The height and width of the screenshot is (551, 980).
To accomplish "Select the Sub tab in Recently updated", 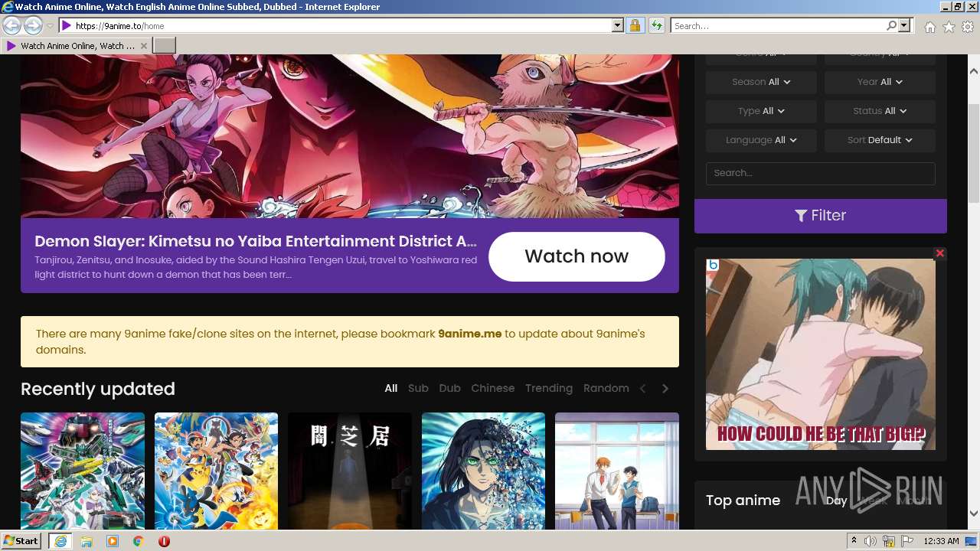I will 418,388.
